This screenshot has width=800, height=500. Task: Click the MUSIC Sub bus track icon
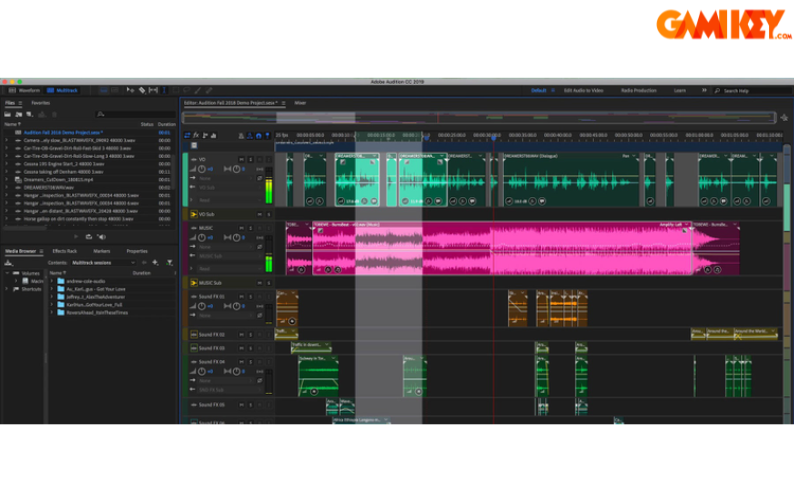pos(194,283)
